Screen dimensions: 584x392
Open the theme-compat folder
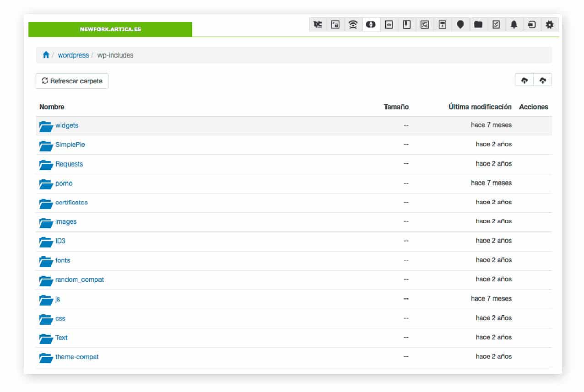click(x=77, y=357)
